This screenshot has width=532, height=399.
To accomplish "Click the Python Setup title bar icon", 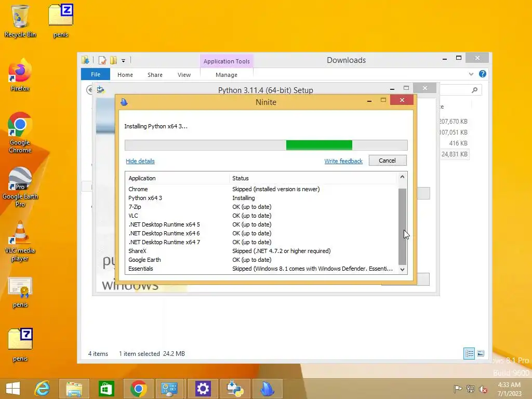I will pyautogui.click(x=100, y=90).
